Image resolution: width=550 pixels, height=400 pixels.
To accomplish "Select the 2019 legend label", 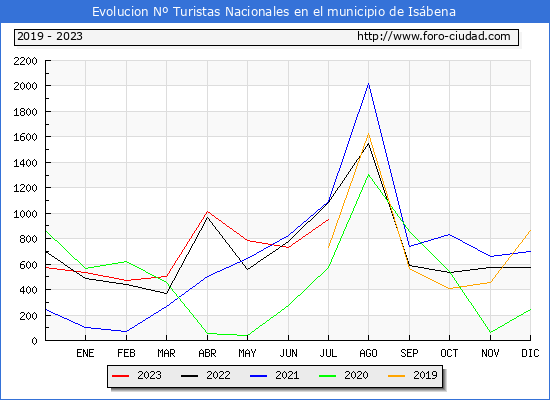I will pos(425,375).
